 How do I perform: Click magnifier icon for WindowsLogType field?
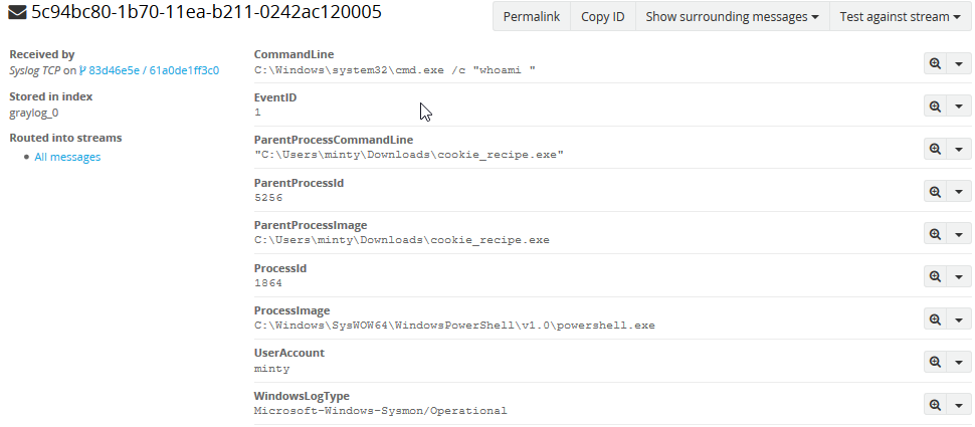coord(935,405)
